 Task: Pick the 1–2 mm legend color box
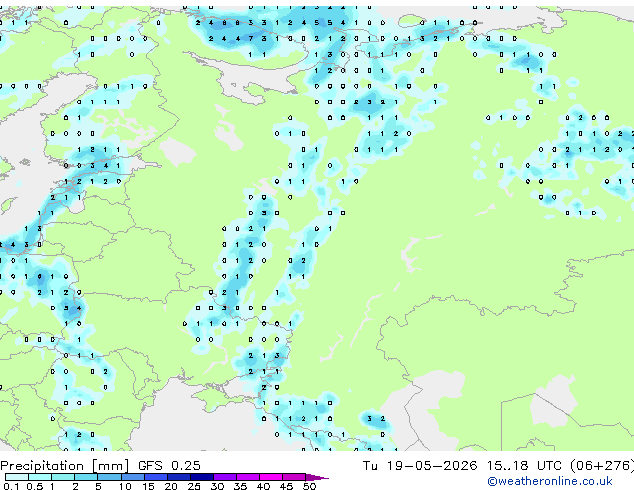[x=63, y=477]
